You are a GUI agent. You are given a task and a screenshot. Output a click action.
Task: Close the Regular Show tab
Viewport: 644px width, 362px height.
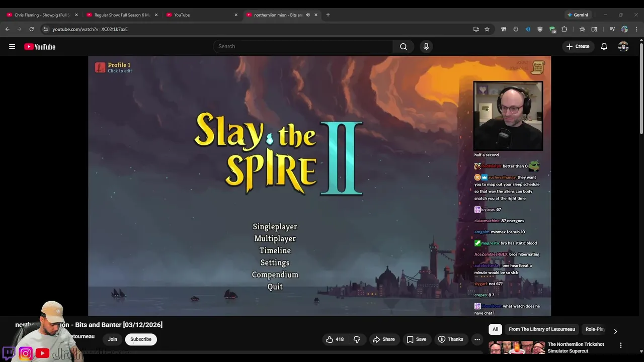pos(156,15)
